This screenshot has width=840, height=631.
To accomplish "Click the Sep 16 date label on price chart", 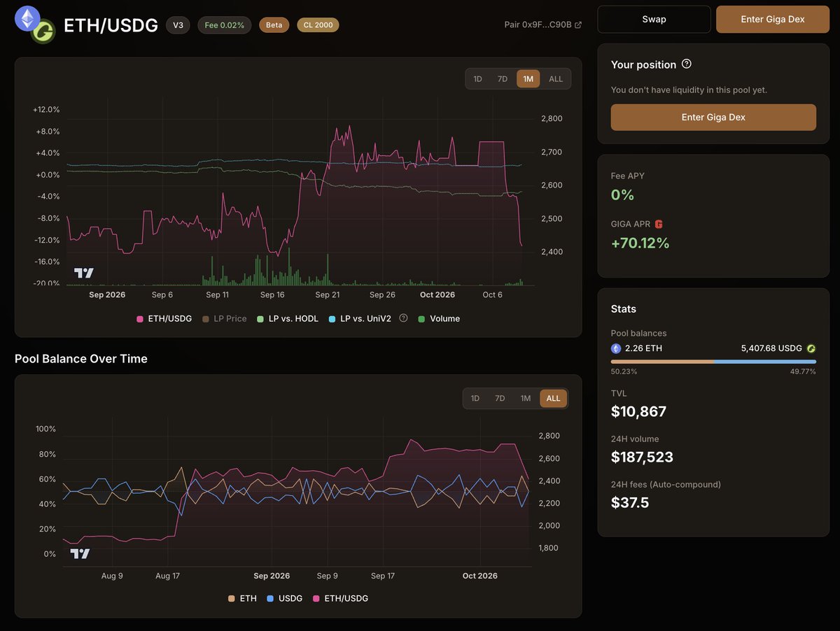I will coord(272,295).
